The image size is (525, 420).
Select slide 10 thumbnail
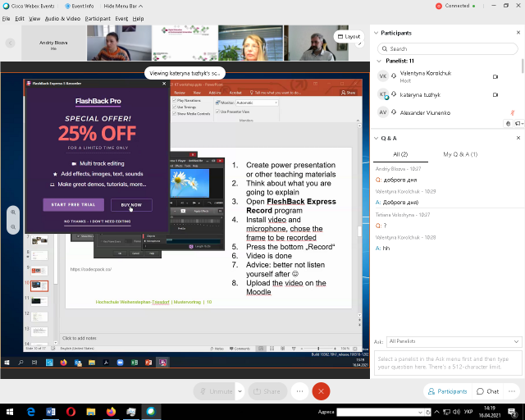tap(39, 286)
